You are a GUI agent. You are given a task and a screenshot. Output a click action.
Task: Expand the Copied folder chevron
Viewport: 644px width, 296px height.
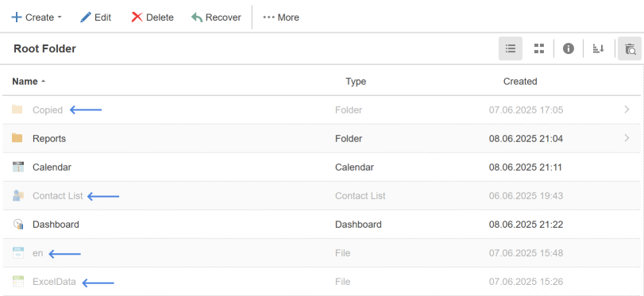tap(627, 110)
